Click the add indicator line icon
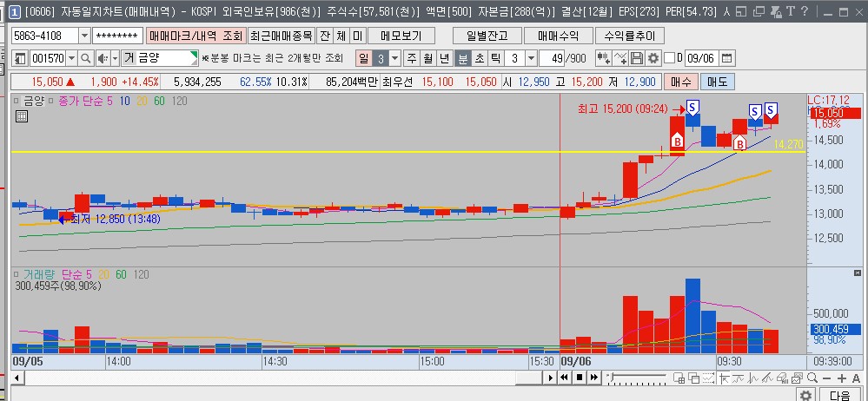Screen dimensions: 868x401 tap(620, 58)
